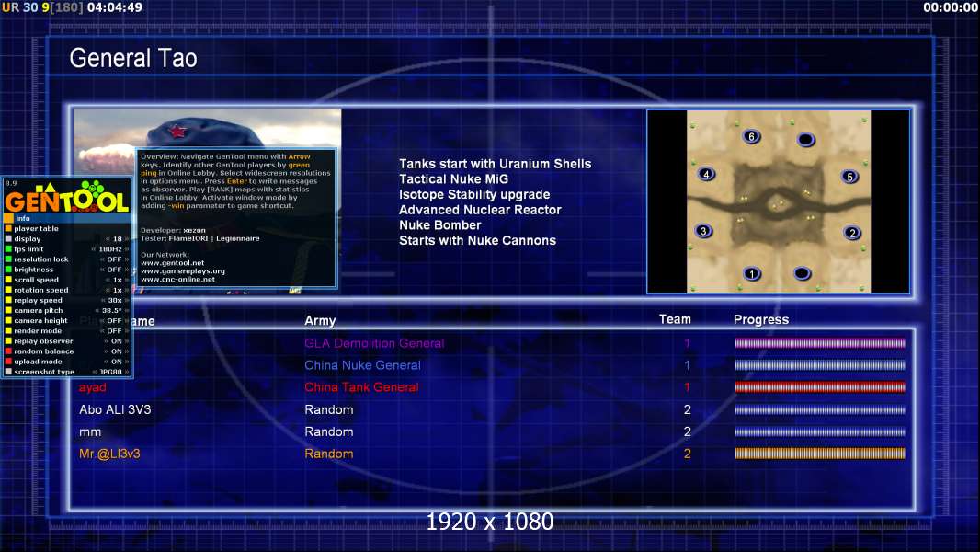Image resolution: width=980 pixels, height=552 pixels.
Task: Toggle the random balance ON value
Action: [x=117, y=351]
